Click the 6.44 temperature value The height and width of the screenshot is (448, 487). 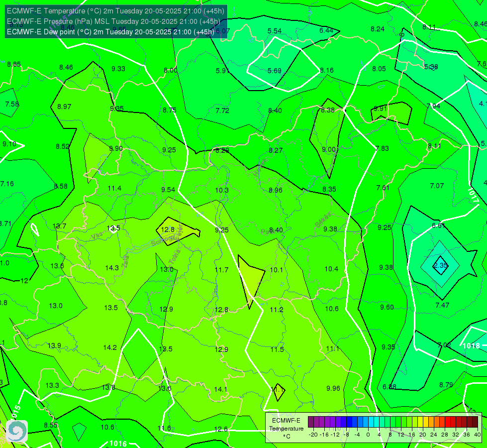pos(326,30)
